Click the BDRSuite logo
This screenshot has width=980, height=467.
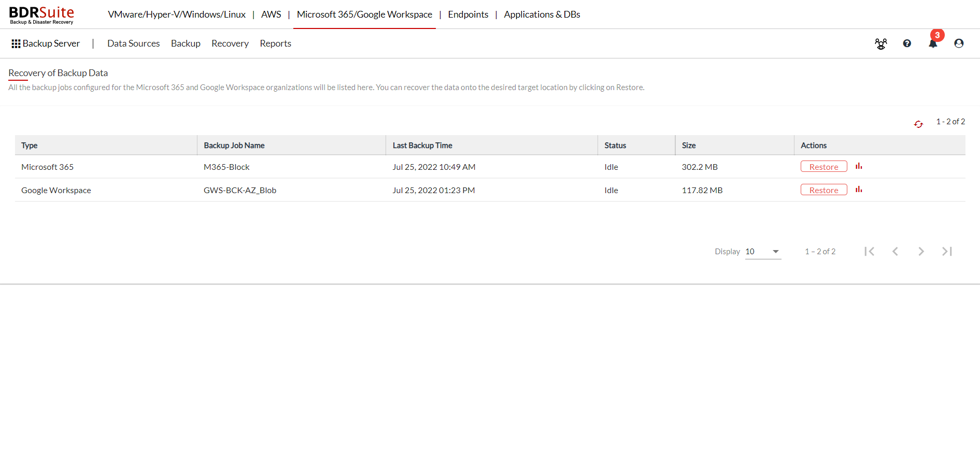tap(41, 15)
